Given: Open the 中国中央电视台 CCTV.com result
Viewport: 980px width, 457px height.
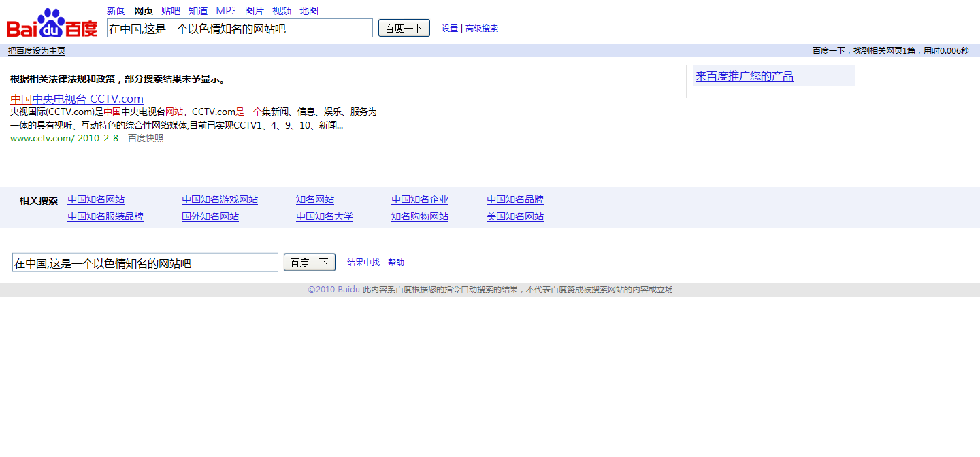Looking at the screenshot, I should (x=77, y=99).
